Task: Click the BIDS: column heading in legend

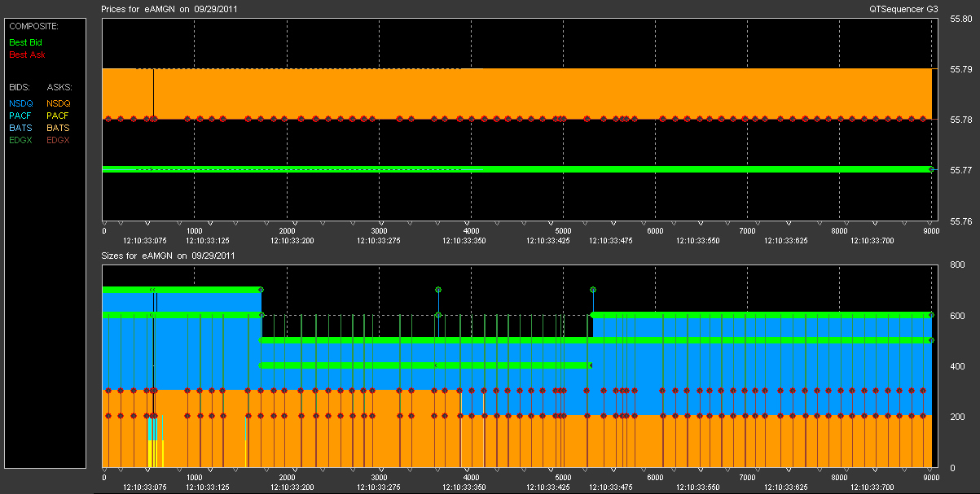Action: (x=20, y=86)
